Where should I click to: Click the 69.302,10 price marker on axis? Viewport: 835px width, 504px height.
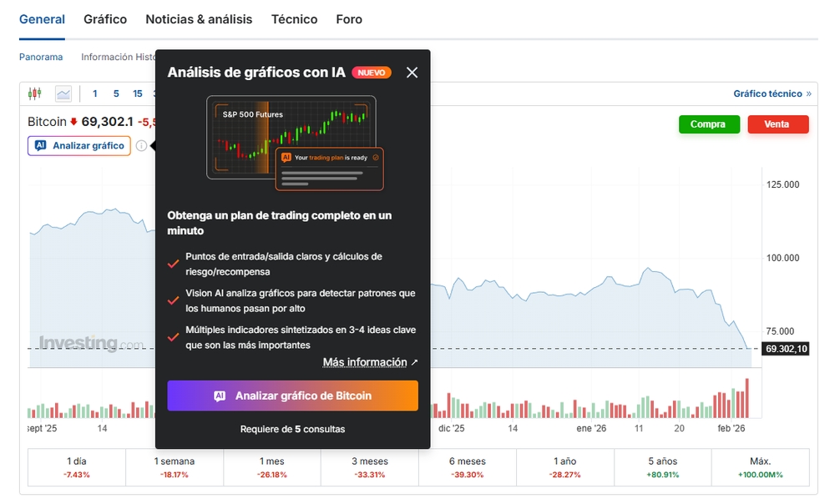[x=787, y=349]
